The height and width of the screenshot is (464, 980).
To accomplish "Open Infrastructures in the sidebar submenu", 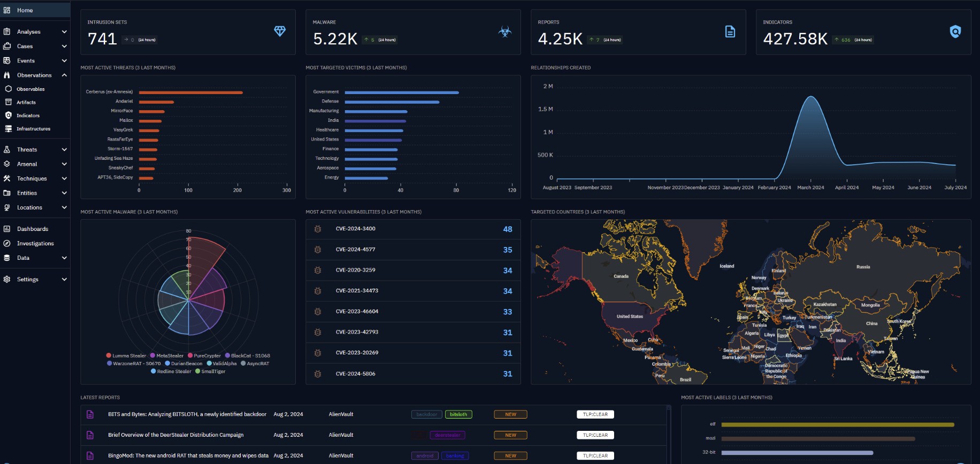I will tap(33, 129).
